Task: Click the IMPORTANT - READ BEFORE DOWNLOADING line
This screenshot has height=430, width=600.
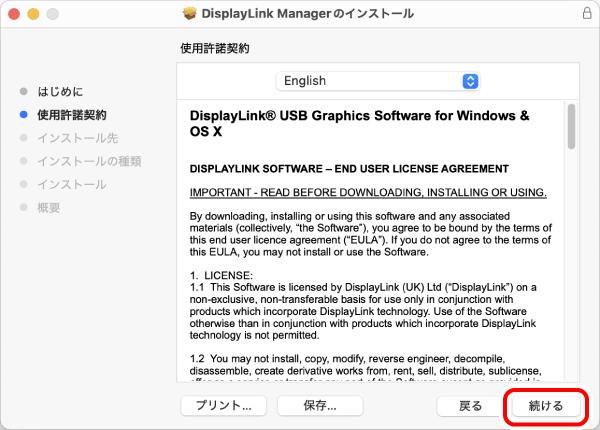Action: pos(368,192)
